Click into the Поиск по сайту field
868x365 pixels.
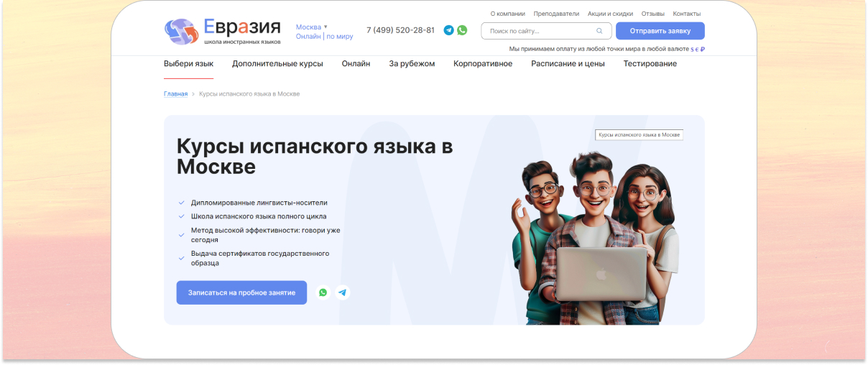coord(539,31)
